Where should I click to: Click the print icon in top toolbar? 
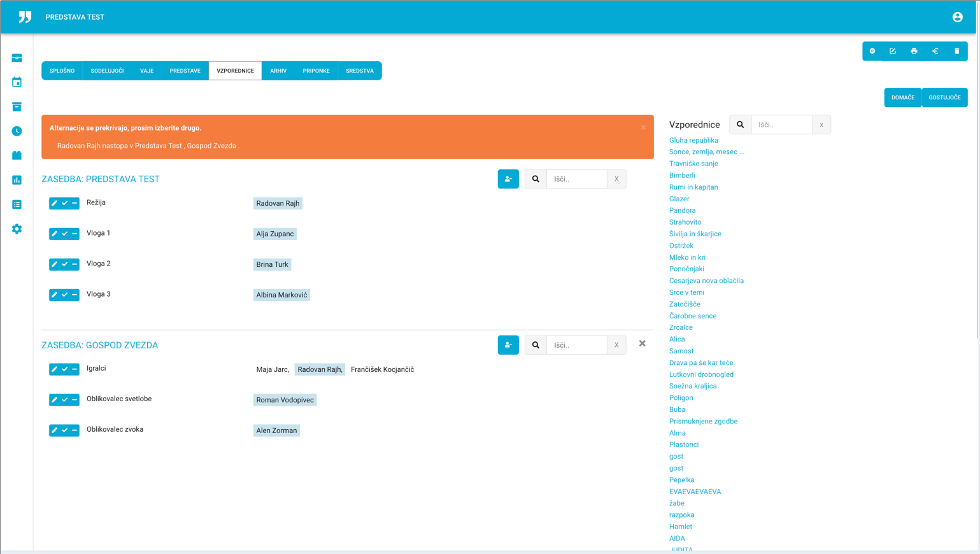[x=914, y=51]
